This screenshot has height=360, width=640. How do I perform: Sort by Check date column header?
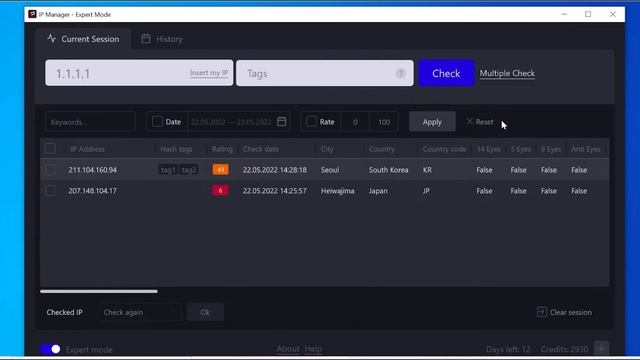[x=261, y=149]
